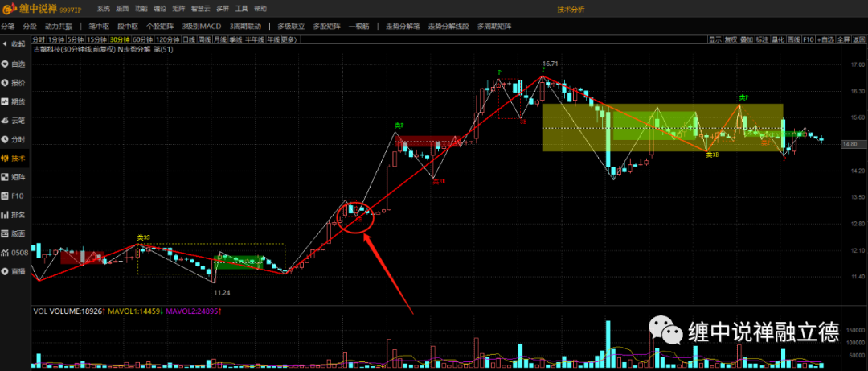868x371 pixels.
Task: Select the 30分钟 period tab
Action: [120, 39]
